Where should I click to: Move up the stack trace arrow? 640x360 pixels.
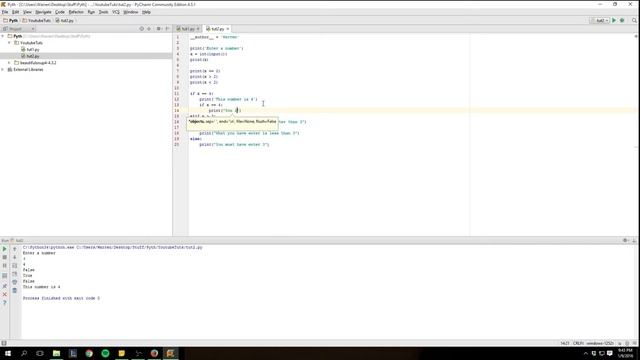[x=15, y=249]
